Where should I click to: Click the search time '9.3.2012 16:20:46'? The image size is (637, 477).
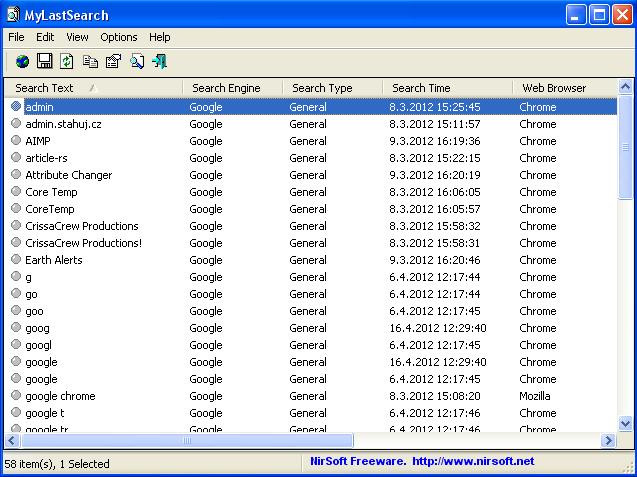point(435,260)
